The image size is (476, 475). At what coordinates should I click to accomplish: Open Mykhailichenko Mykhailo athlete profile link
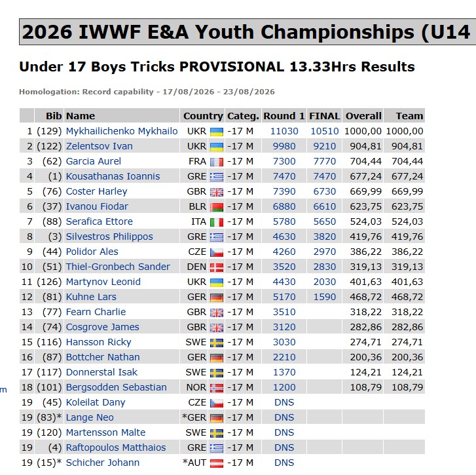pos(122,131)
